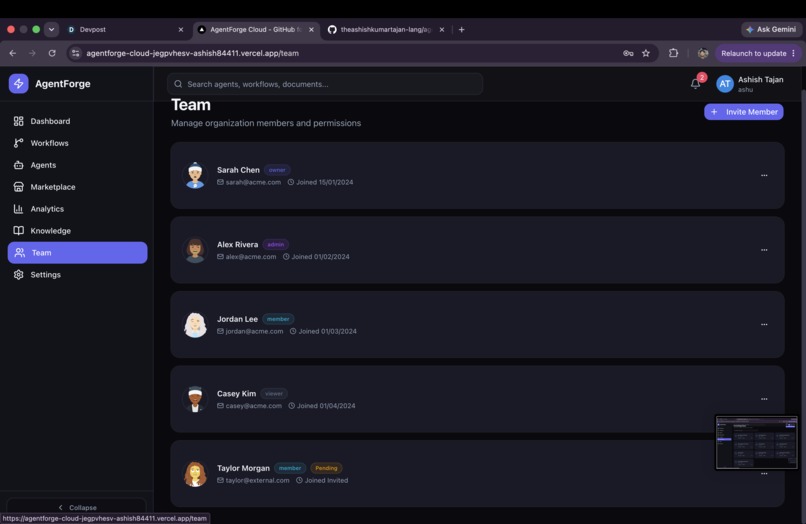
Task: Click the taylor@external.com email
Action: (258, 480)
